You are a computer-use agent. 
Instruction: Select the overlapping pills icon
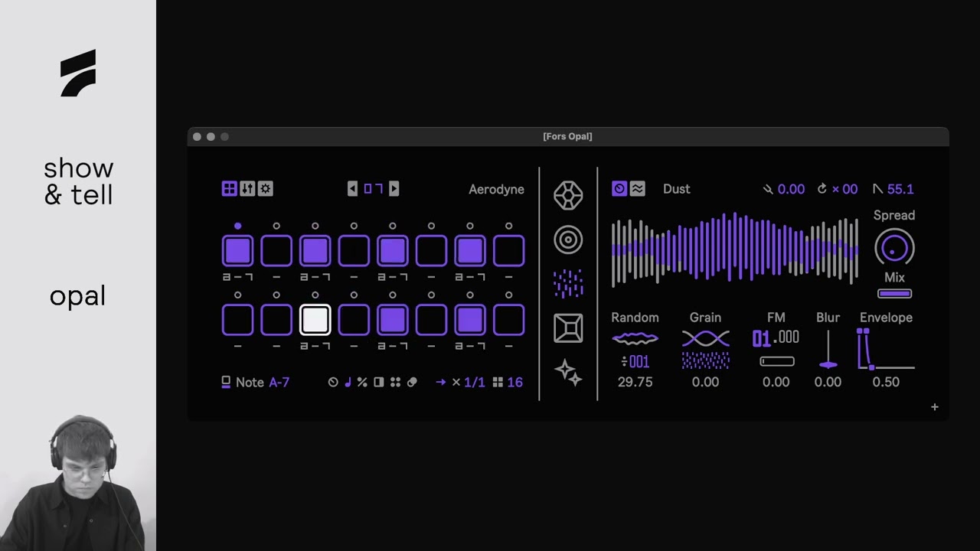[x=412, y=382]
